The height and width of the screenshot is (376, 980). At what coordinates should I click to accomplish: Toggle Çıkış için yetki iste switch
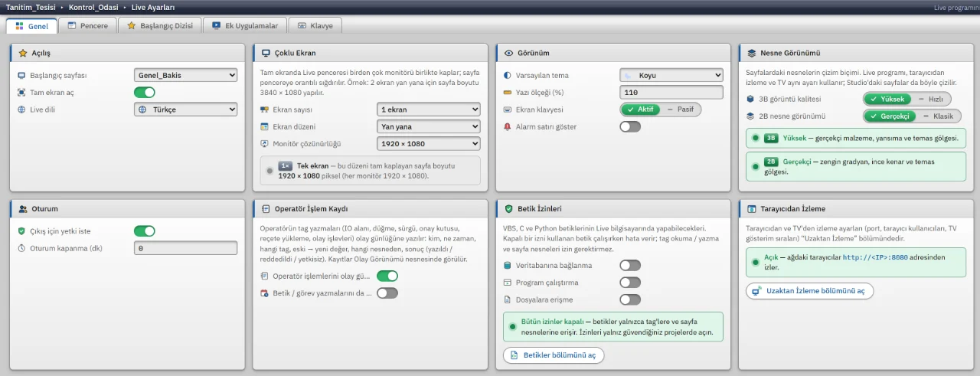(x=145, y=231)
